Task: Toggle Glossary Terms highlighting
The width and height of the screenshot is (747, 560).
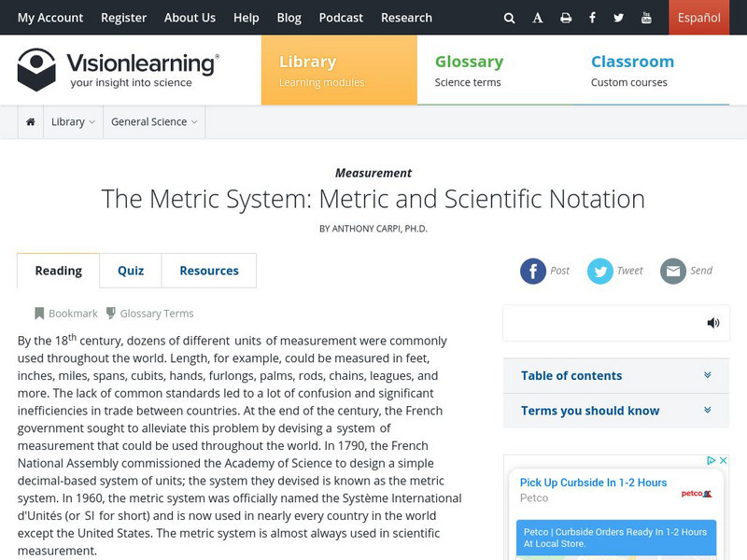Action: click(x=149, y=314)
